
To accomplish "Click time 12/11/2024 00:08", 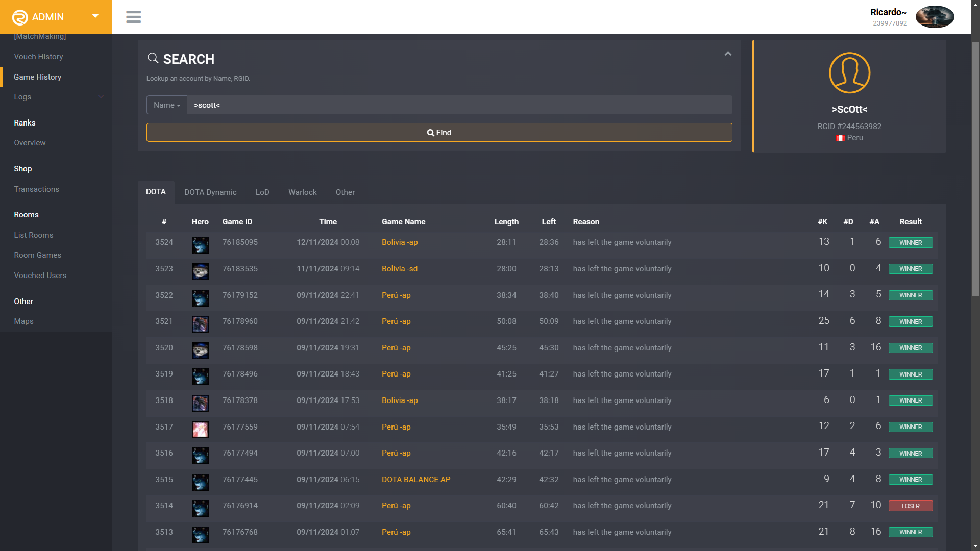I will [328, 242].
